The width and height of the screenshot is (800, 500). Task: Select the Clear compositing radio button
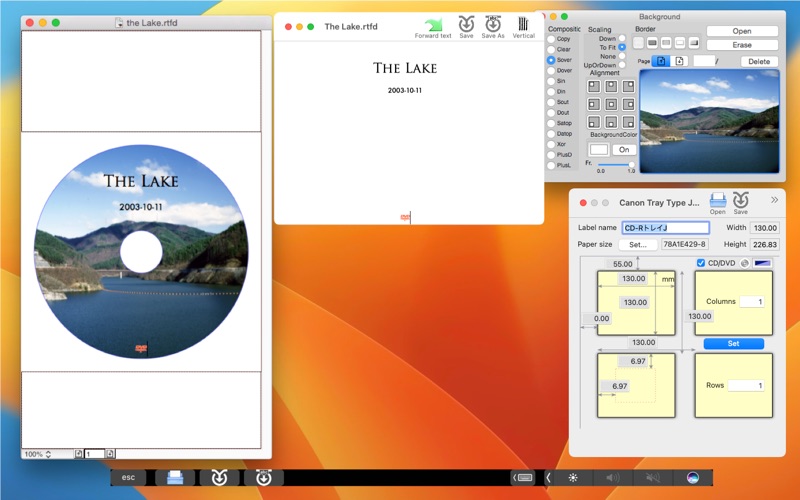point(551,49)
